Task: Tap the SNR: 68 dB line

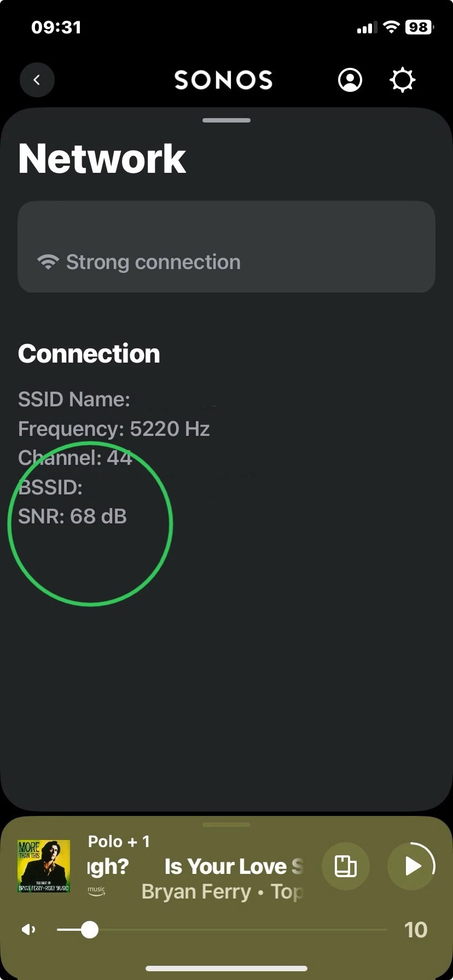Action: click(x=72, y=516)
